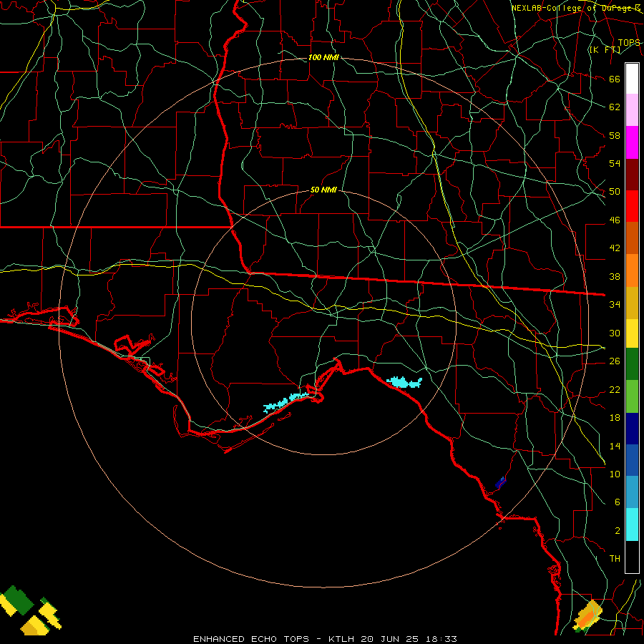
Task: Click the light green color scale segment
Action: click(x=632, y=396)
